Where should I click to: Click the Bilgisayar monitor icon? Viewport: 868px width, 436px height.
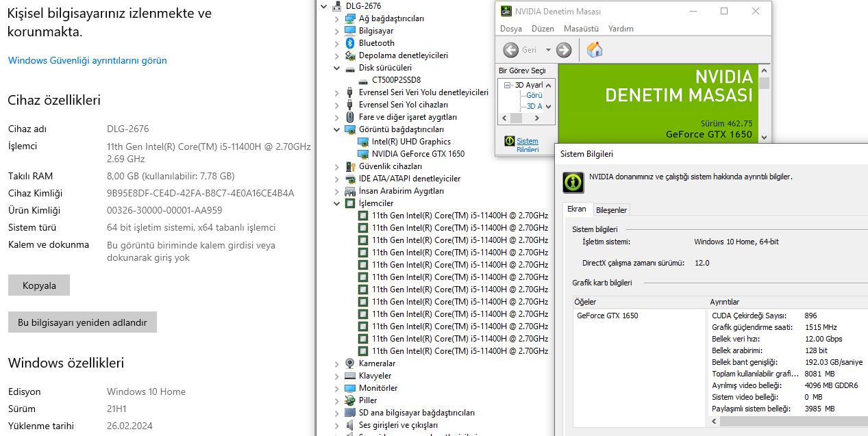click(x=350, y=31)
